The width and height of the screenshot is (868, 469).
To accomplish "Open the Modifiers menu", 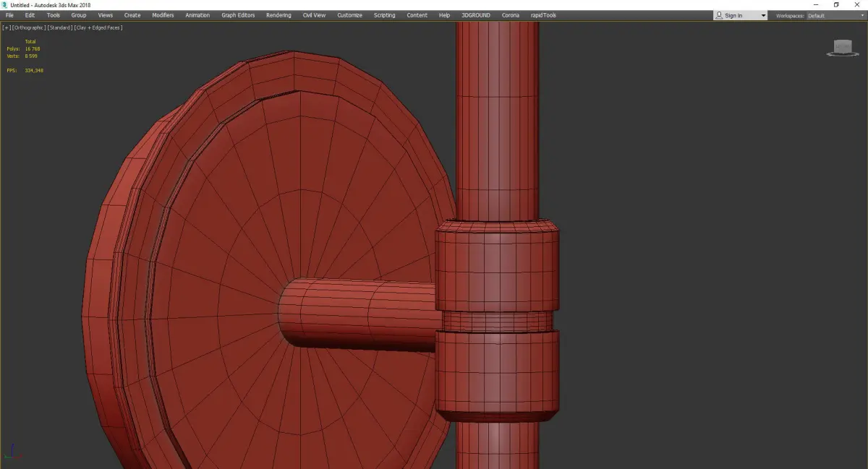I will click(x=163, y=15).
